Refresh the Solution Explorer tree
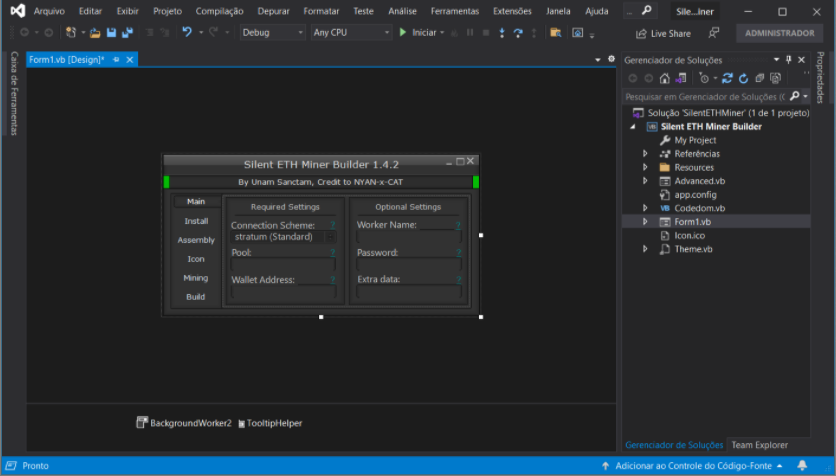Screen dimensions: 836x476 (x=743, y=78)
